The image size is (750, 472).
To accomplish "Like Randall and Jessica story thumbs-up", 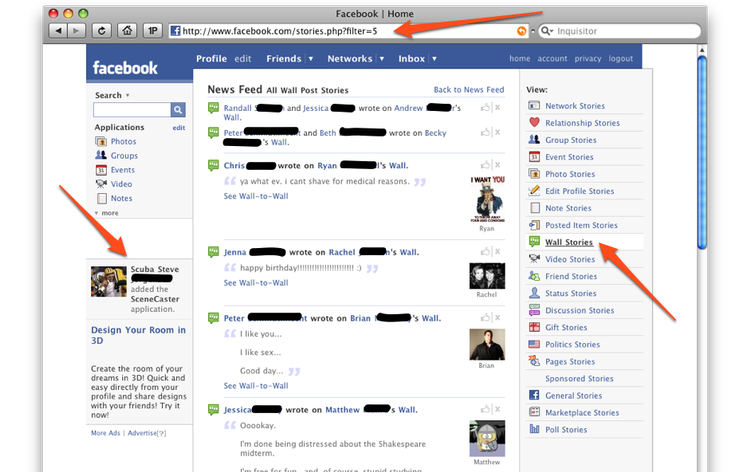I will tap(485, 108).
